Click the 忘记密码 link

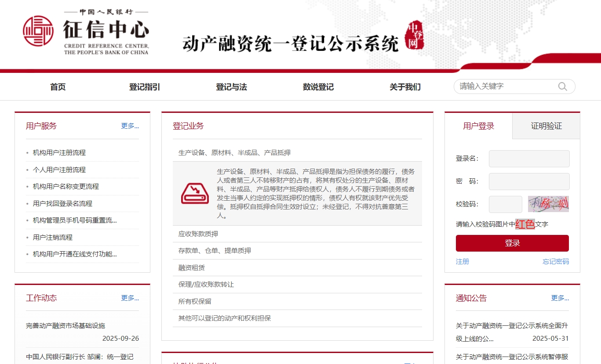click(x=555, y=261)
